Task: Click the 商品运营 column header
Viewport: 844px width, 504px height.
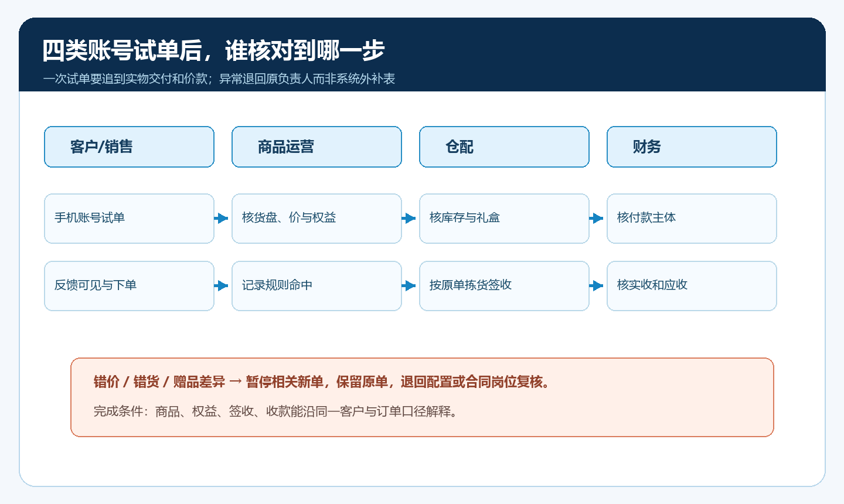Action: click(x=316, y=147)
